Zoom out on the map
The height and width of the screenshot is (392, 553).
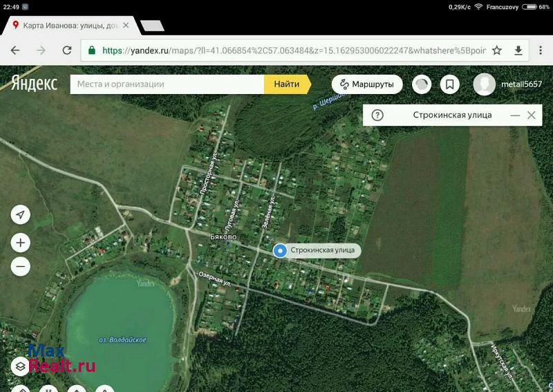20,266
